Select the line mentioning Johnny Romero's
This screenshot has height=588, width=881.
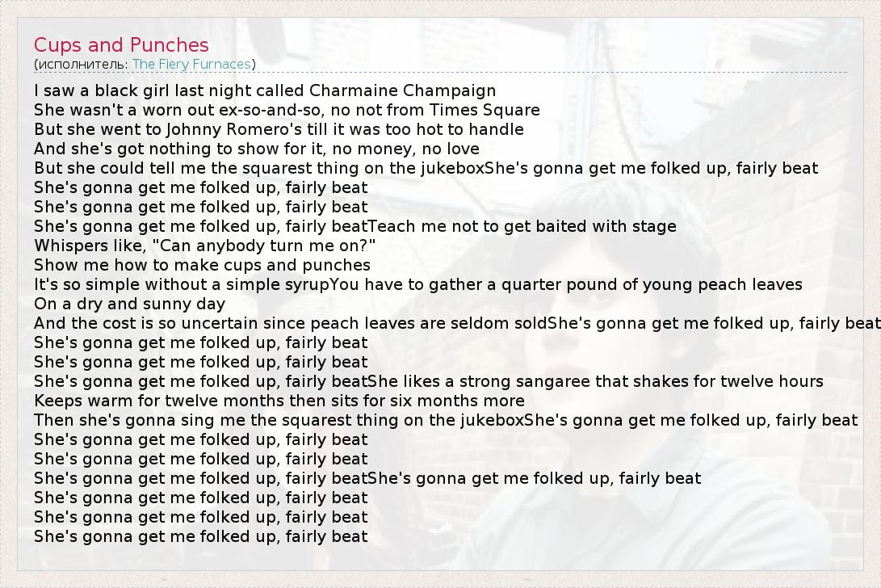279,129
